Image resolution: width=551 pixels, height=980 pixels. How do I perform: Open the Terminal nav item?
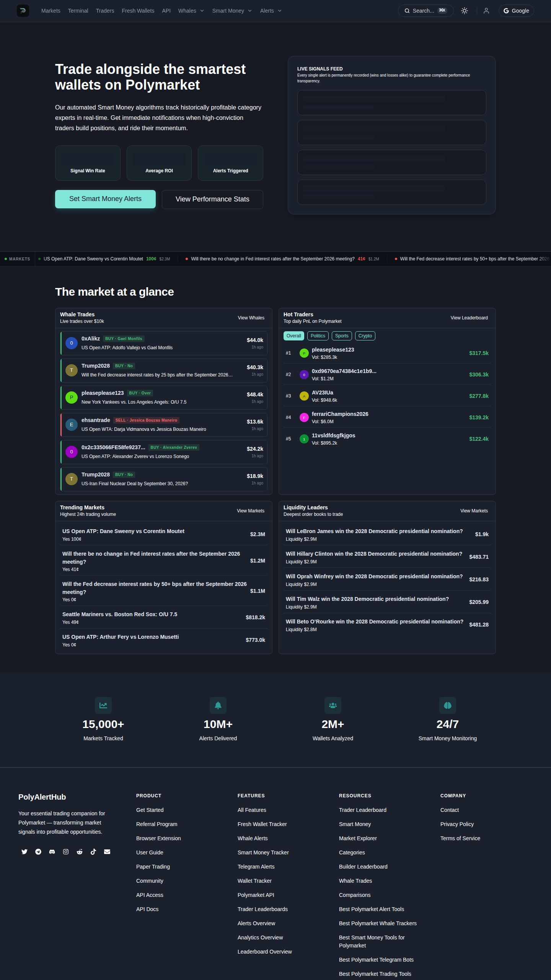[78, 11]
